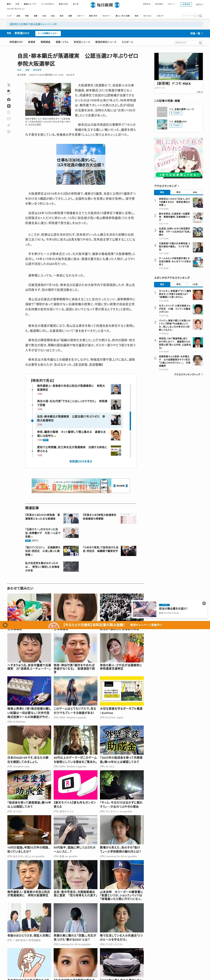The image size is (210, 980).
Task: Open the 特集一覧 arrow link
Action: click(197, 33)
